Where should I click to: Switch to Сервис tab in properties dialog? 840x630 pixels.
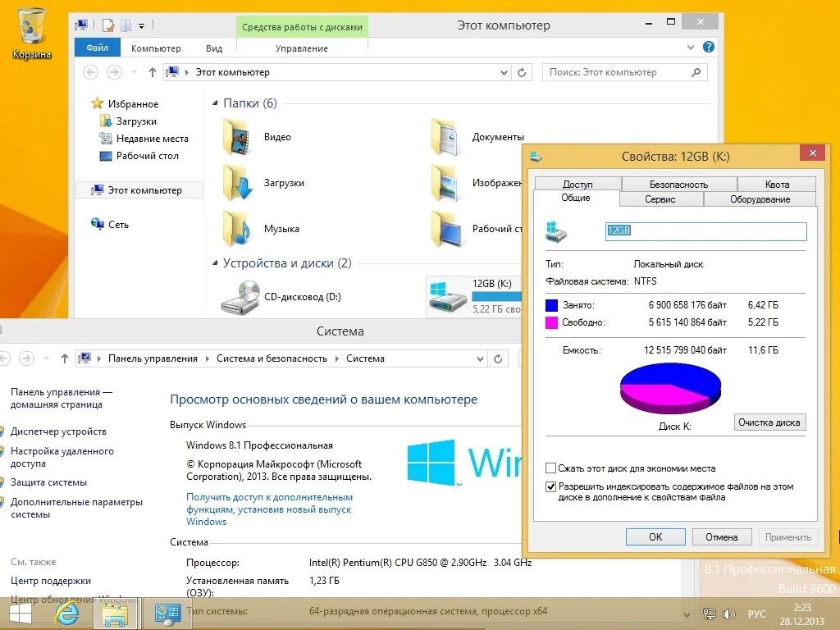[x=660, y=199]
